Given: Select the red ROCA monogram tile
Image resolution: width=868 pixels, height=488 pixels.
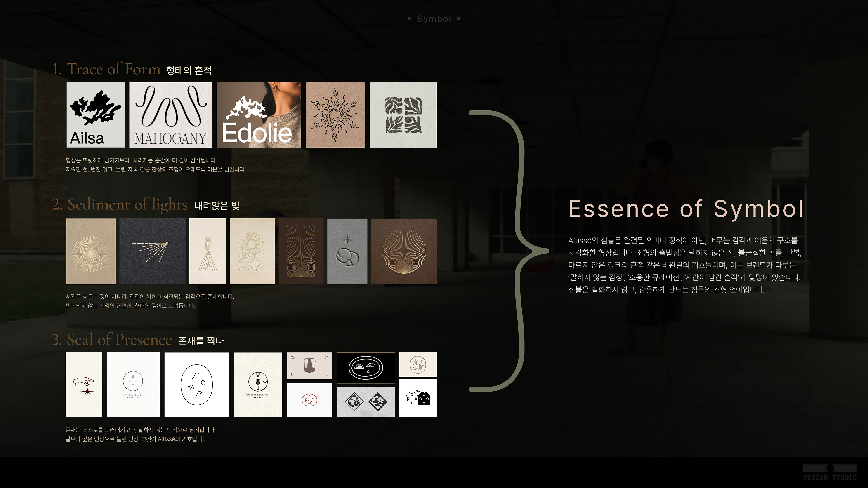Looking at the screenshot, I should (309, 400).
